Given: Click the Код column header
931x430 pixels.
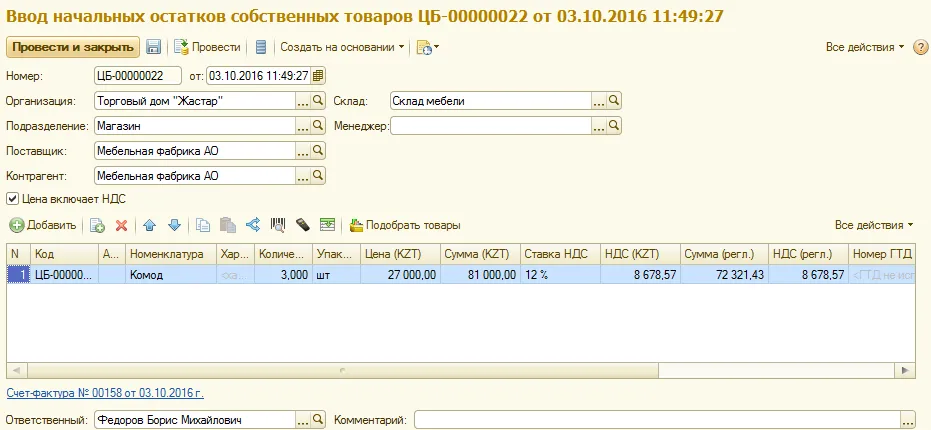Looking at the screenshot, I should 64,254.
